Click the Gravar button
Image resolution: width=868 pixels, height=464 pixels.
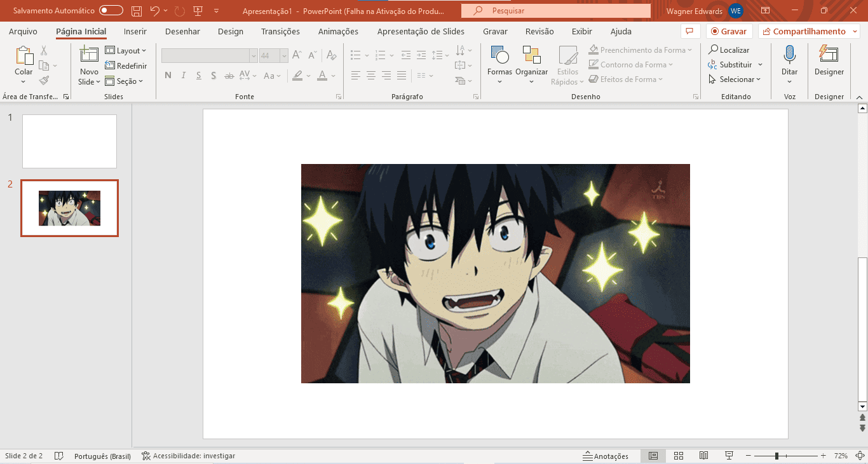(729, 31)
